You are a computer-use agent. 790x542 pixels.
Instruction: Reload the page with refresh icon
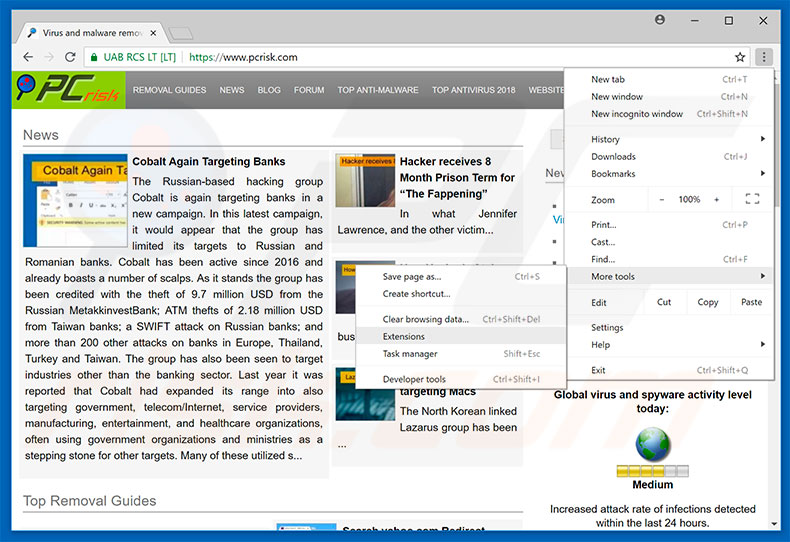click(x=70, y=57)
